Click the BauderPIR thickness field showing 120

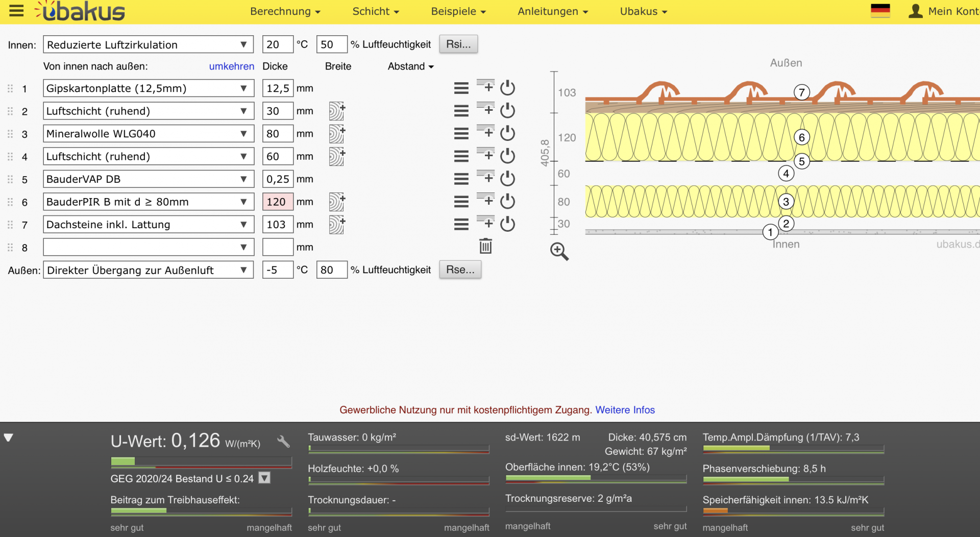point(277,202)
